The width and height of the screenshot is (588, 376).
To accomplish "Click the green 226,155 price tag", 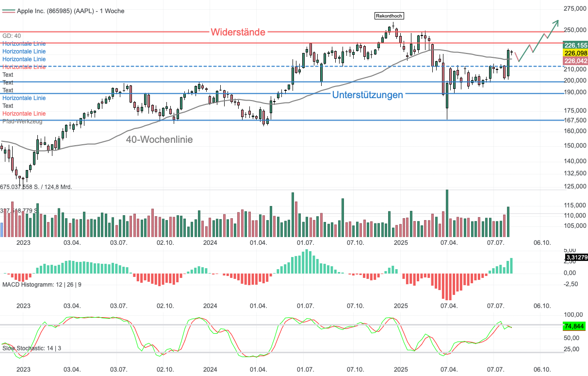I will click(x=576, y=45).
